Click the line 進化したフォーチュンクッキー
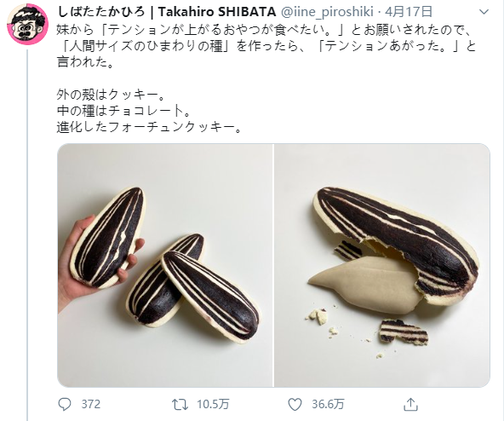504x421 pixels. [148, 128]
